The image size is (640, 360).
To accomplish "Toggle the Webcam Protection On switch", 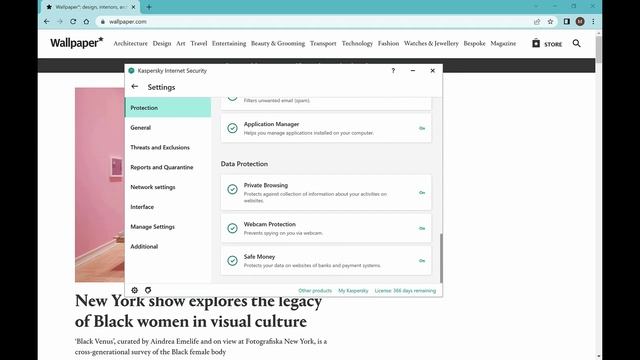I will coord(422,228).
